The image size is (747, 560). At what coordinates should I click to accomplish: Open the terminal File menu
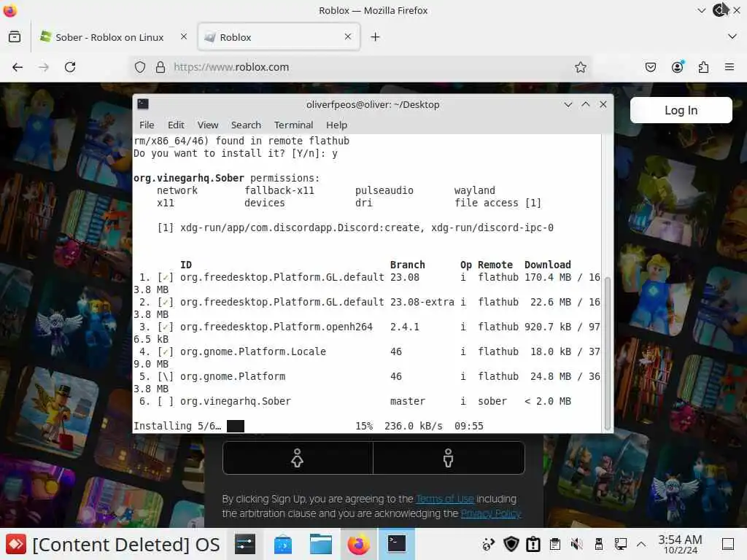coord(147,125)
